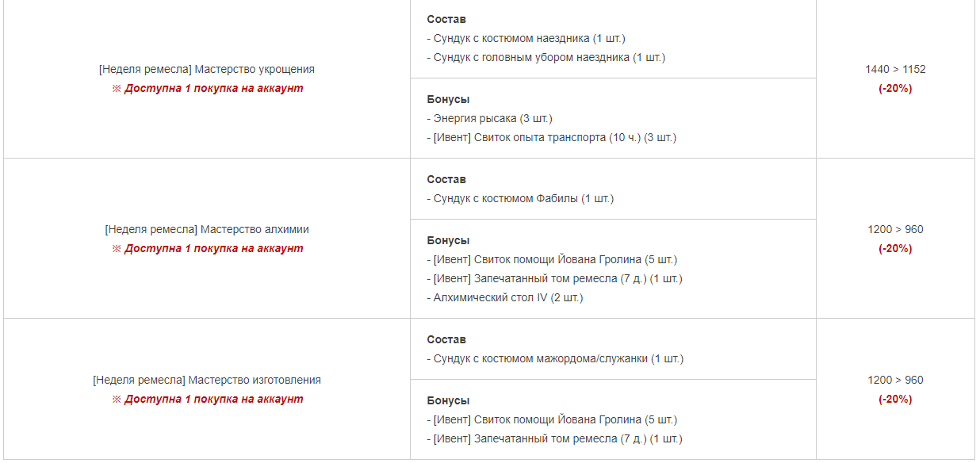
Task: Click the price '1440 > 1152'
Action: point(895,70)
